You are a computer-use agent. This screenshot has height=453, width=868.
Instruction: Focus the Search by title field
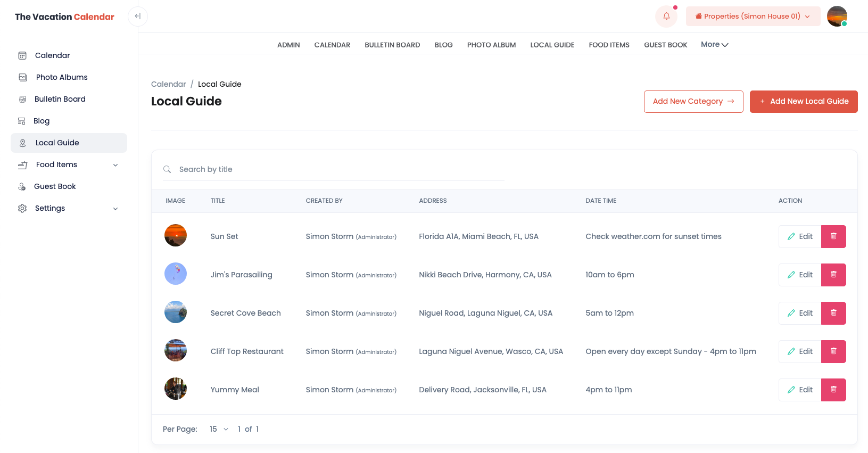tap(341, 169)
